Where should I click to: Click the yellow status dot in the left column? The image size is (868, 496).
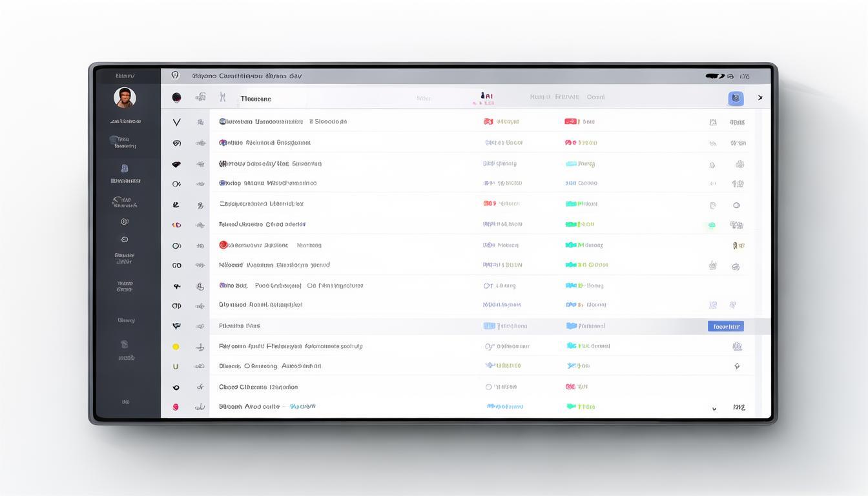(176, 347)
